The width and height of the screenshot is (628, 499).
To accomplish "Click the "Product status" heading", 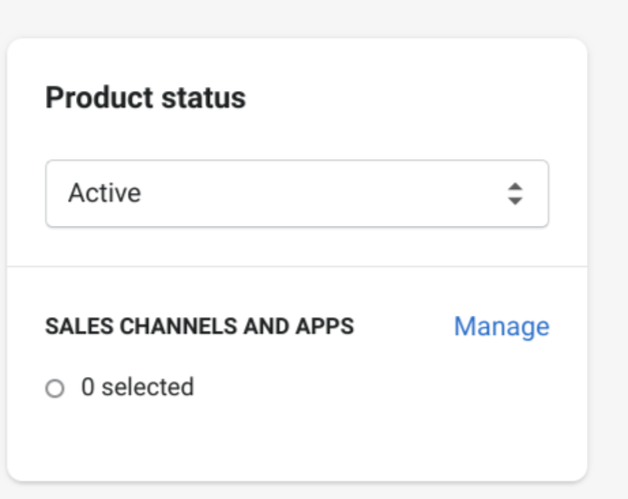I will tap(145, 98).
